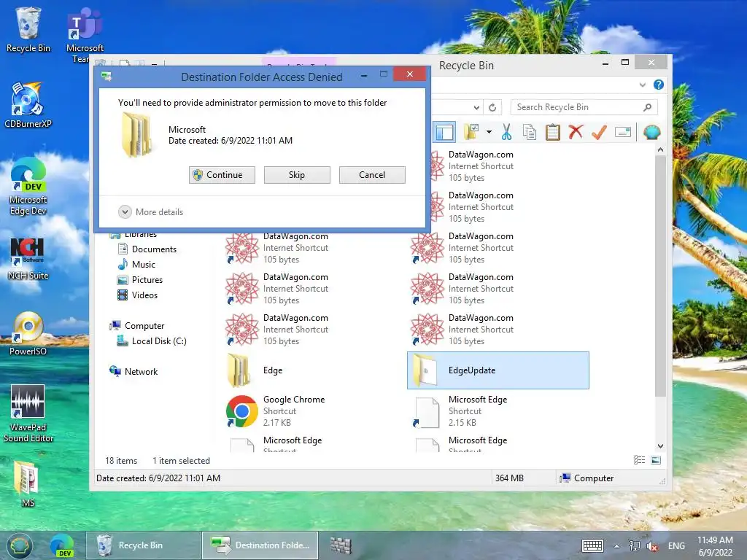The width and height of the screenshot is (747, 560).
Task: Open the NCH Suite desktop shortcut
Action: (28, 259)
